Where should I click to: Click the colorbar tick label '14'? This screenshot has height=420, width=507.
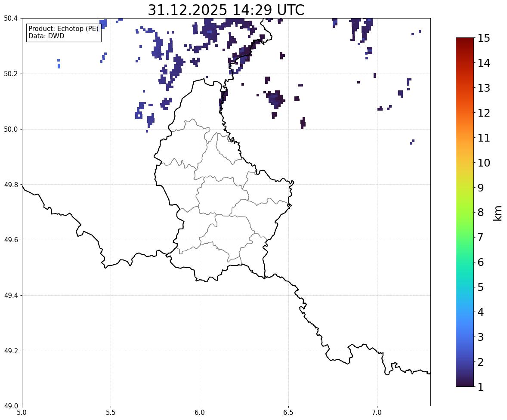pos(484,63)
